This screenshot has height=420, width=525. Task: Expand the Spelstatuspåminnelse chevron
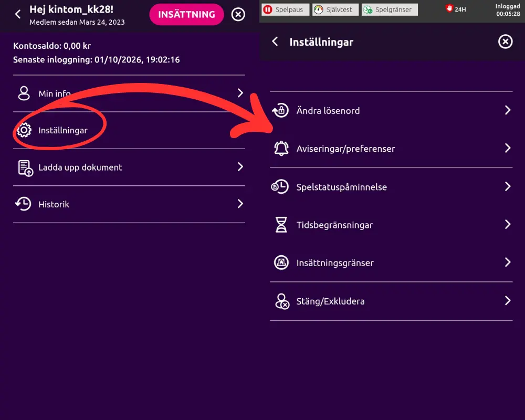(x=508, y=186)
